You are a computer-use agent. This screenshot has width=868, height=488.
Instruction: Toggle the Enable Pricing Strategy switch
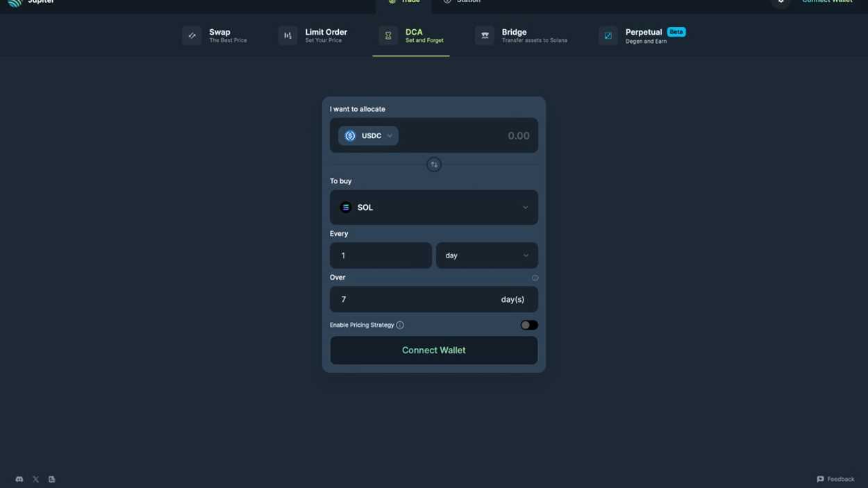coord(529,325)
